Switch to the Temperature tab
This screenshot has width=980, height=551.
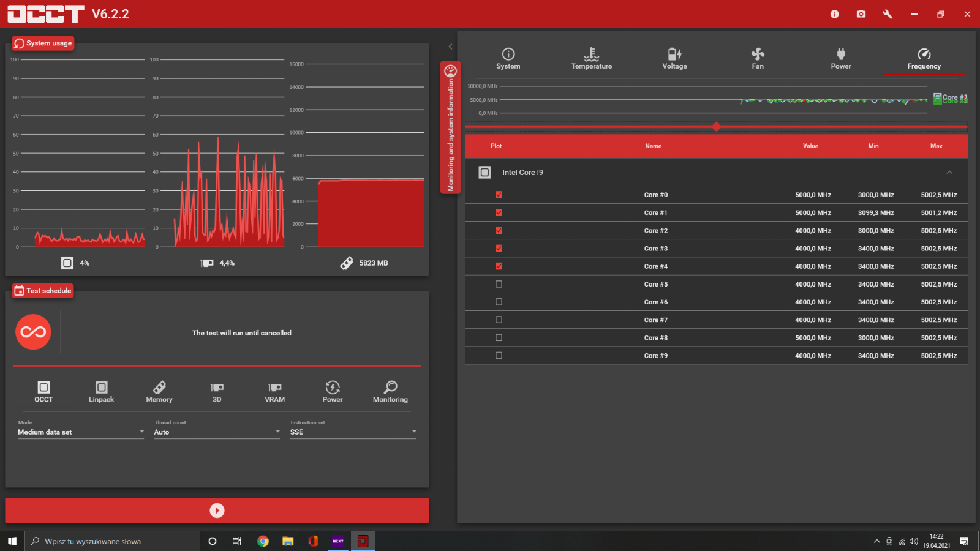coord(592,59)
